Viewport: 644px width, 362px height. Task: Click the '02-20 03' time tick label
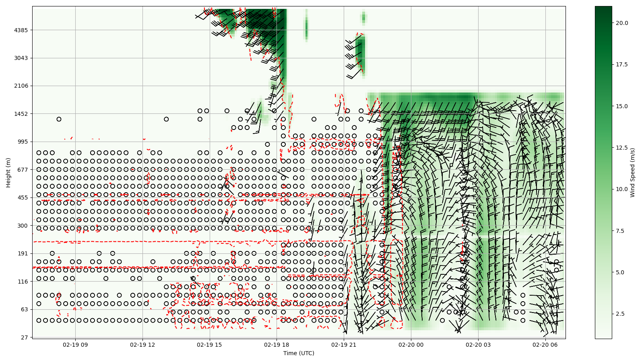pyautogui.click(x=478, y=345)
